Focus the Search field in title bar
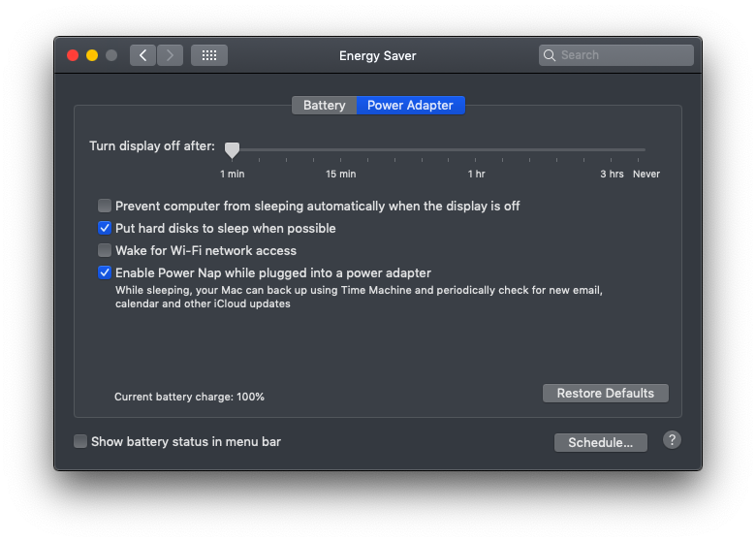 616,55
